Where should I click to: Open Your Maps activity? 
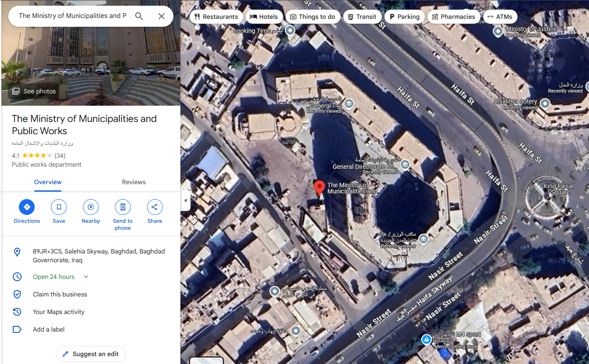pos(59,312)
